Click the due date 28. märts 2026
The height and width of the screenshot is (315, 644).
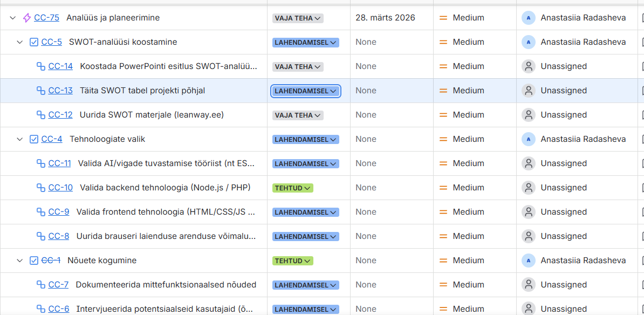[x=385, y=18]
